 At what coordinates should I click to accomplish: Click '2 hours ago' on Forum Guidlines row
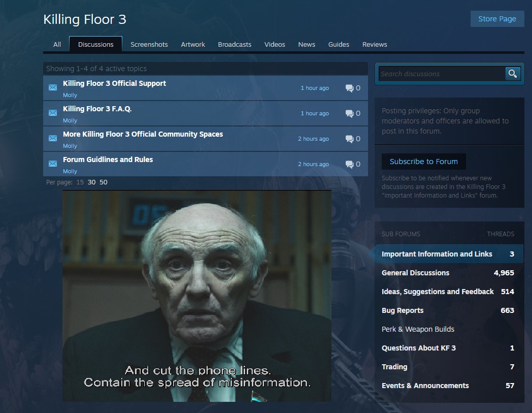point(313,165)
